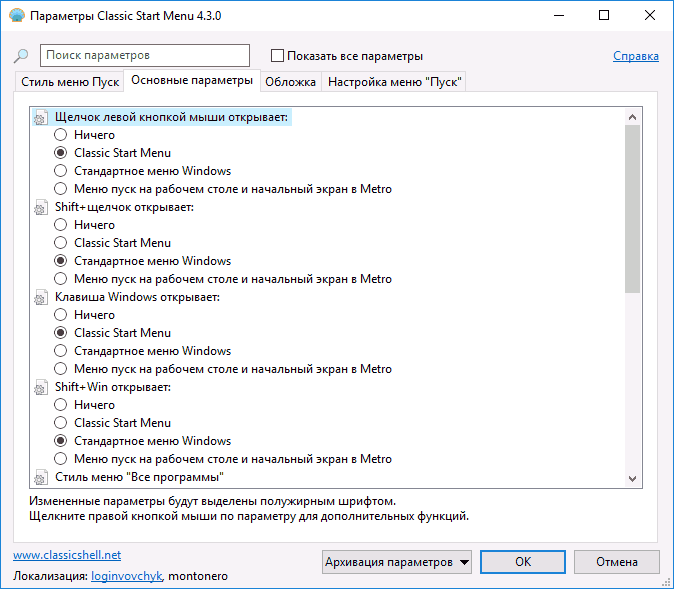Open the "Архивация параметров" dropdown button

[x=397, y=562]
